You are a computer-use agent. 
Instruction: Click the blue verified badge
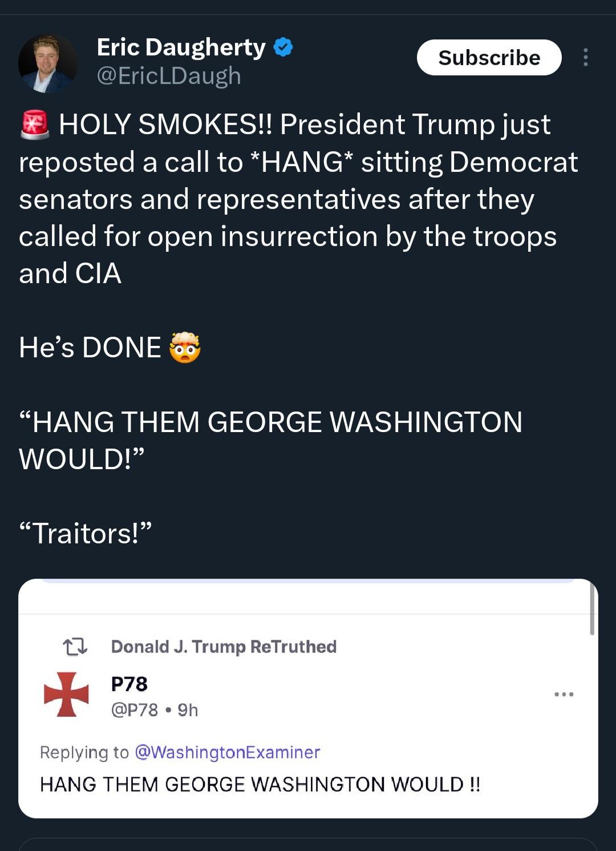pos(283,47)
